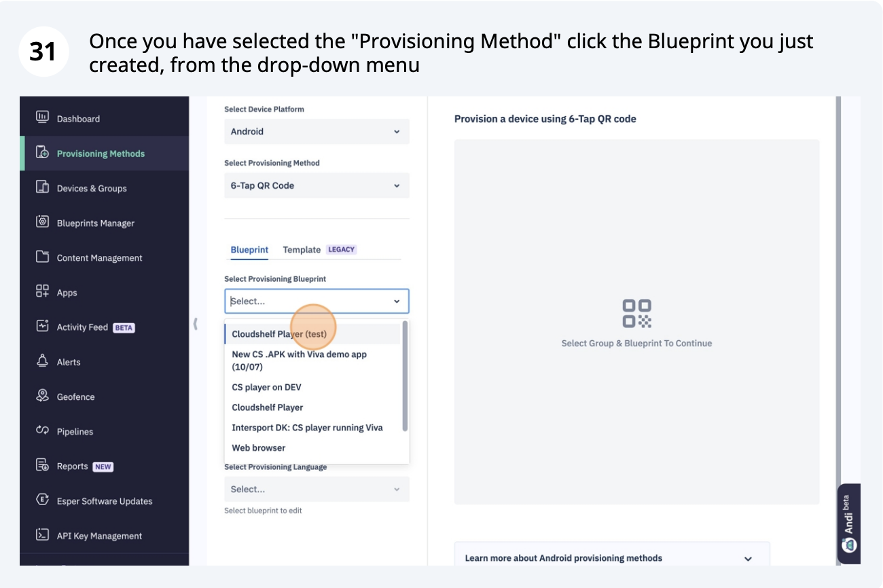Viewport: 883px width, 588px height.
Task: Open Blueprints Manager icon
Action: [x=42, y=222]
